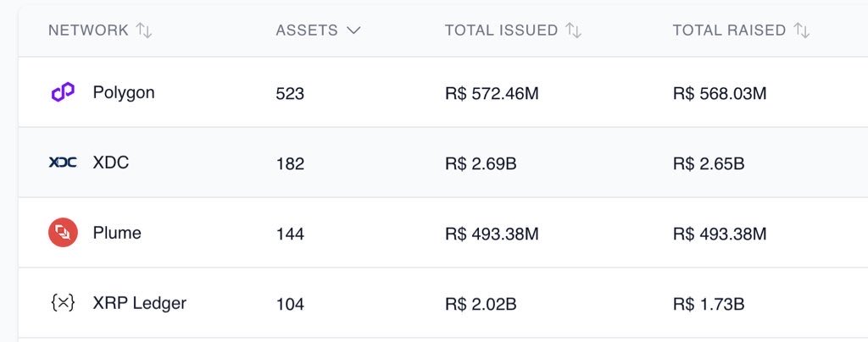Sort by Network using the arrows icon
The height and width of the screenshot is (342, 868).
coord(144,30)
